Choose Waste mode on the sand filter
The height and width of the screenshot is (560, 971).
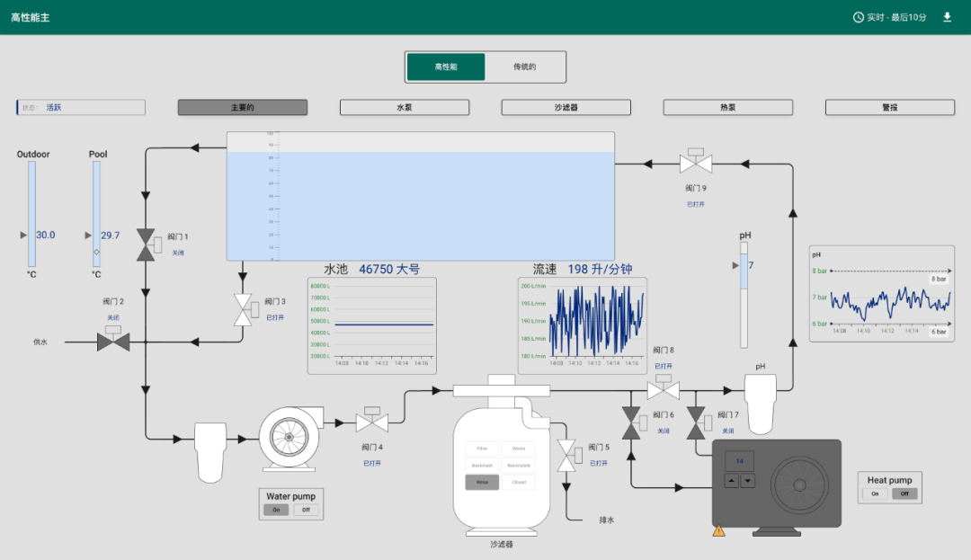pyautogui.click(x=519, y=449)
